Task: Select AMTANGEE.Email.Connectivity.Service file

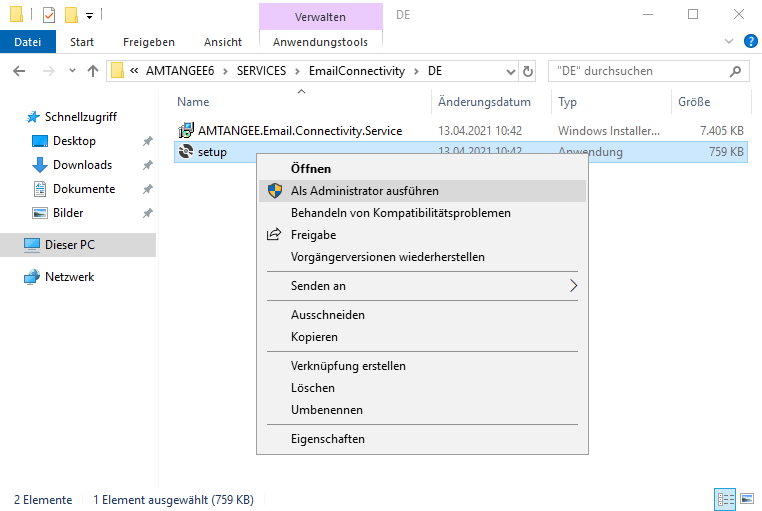Action: (300, 131)
